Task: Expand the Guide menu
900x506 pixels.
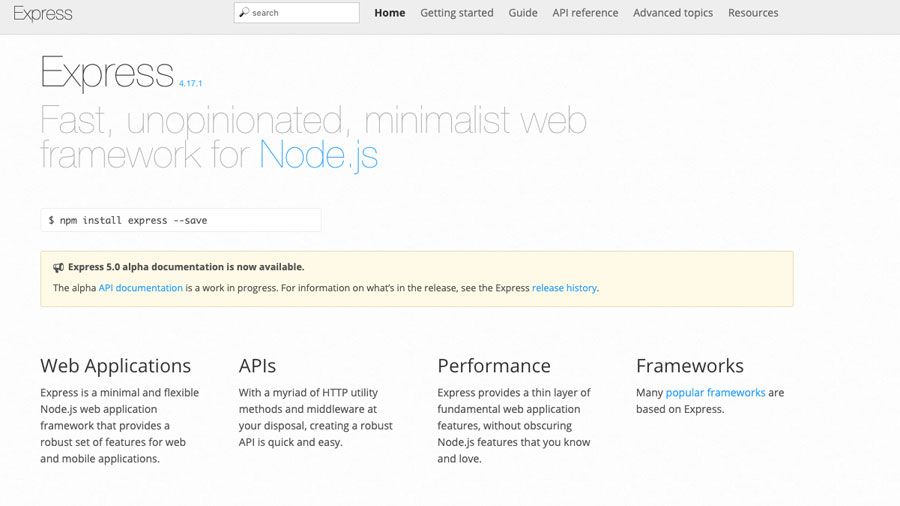Action: tap(522, 13)
